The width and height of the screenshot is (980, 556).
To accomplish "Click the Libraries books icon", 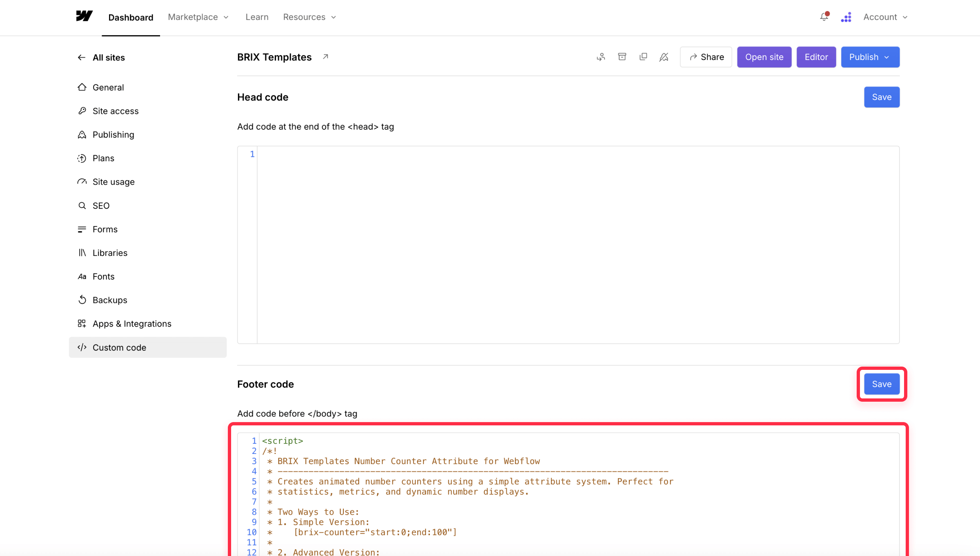I will click(x=82, y=253).
